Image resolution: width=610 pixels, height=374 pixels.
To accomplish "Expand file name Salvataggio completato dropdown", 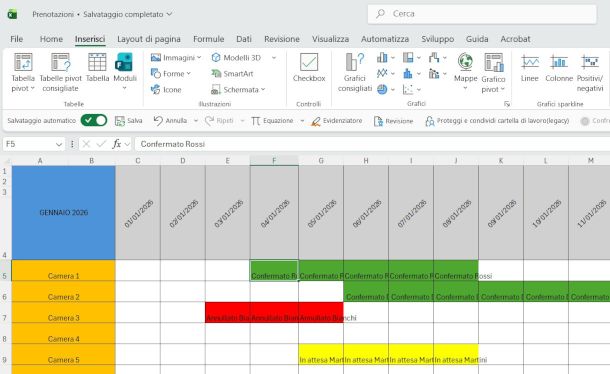I will pyautogui.click(x=169, y=14).
